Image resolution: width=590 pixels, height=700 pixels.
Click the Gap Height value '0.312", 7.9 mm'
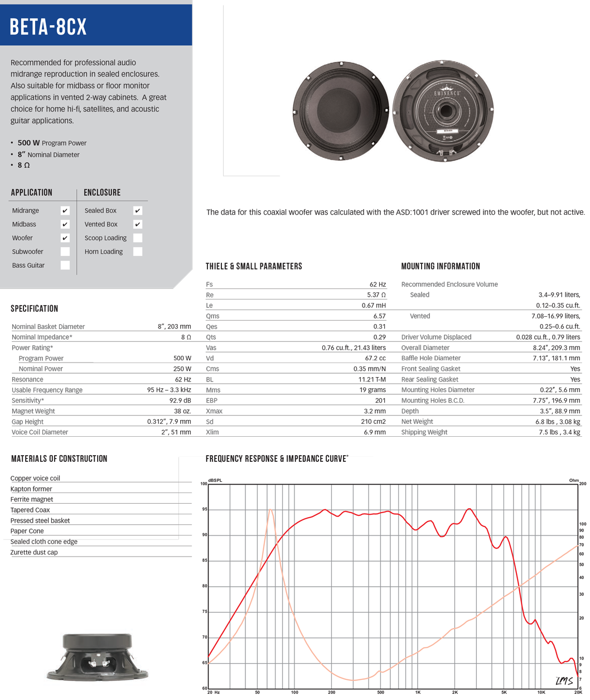tap(169, 422)
